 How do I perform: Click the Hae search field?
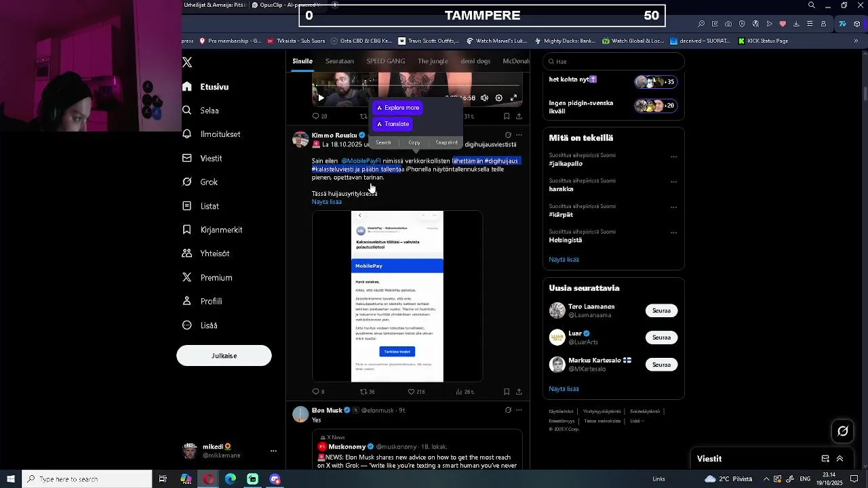pyautogui.click(x=614, y=62)
